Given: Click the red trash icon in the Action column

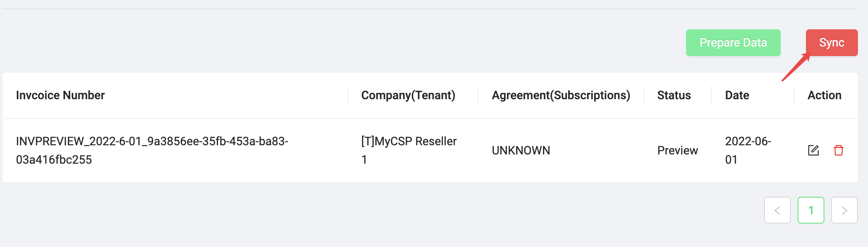Looking at the screenshot, I should [x=838, y=150].
